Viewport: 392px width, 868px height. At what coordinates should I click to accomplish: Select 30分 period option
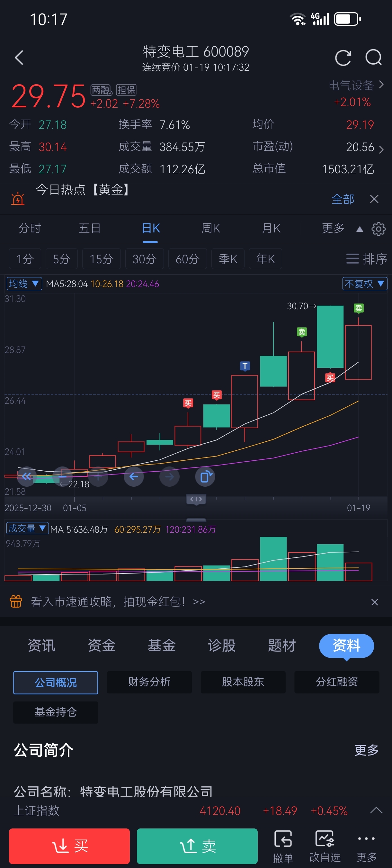coord(145,259)
